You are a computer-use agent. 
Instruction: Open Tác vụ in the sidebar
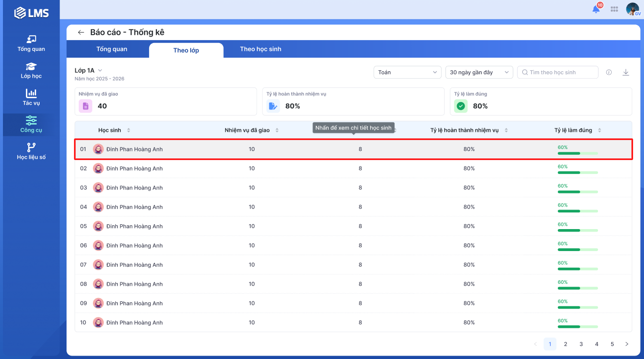pyautogui.click(x=31, y=97)
